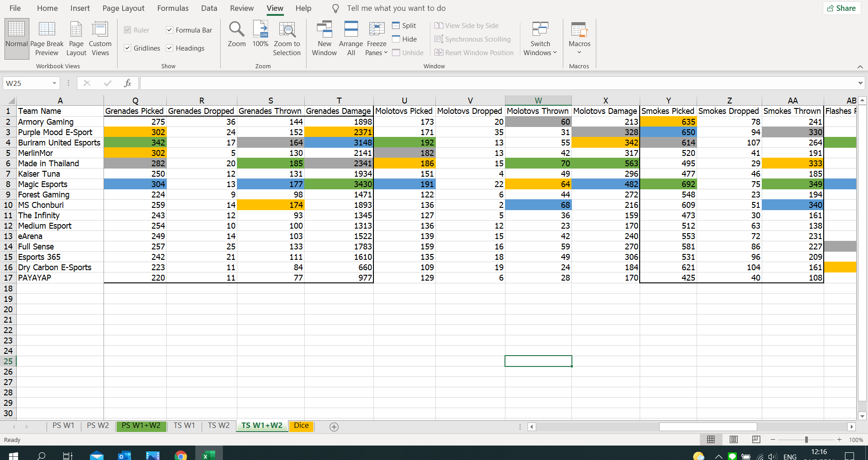Set zoom to 100%
This screenshot has width=868, height=460.
[260, 34]
